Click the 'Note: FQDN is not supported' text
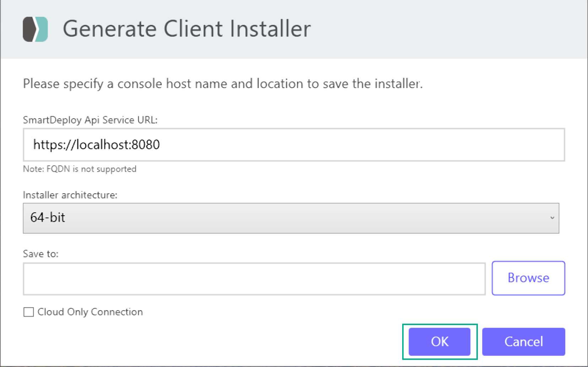Viewport: 588px width, 367px height. tap(80, 169)
